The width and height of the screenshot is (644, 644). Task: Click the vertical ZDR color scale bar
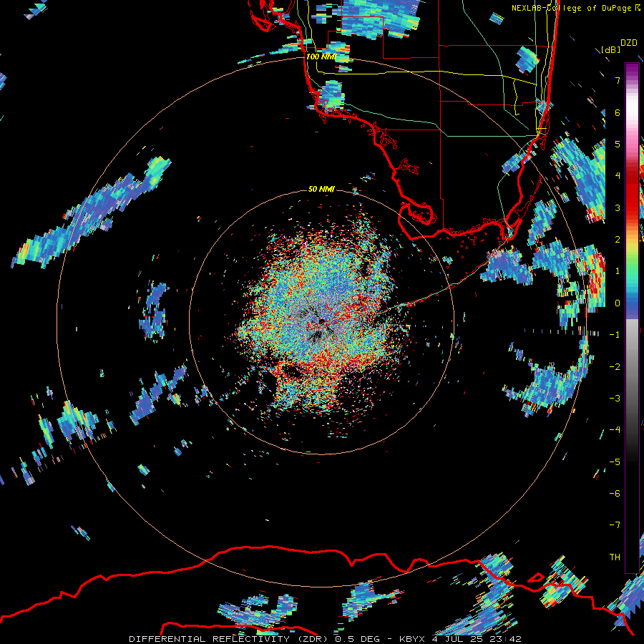tap(632, 318)
